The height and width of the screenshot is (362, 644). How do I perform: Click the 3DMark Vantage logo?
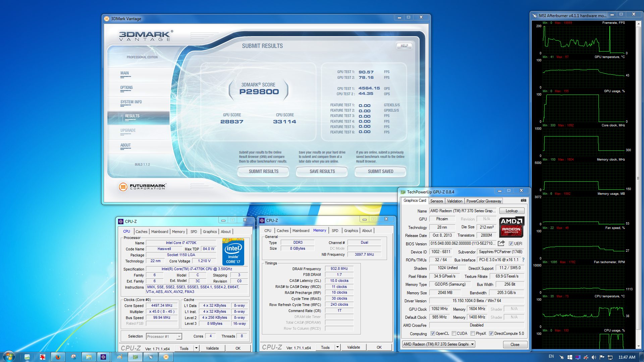pyautogui.click(x=146, y=36)
